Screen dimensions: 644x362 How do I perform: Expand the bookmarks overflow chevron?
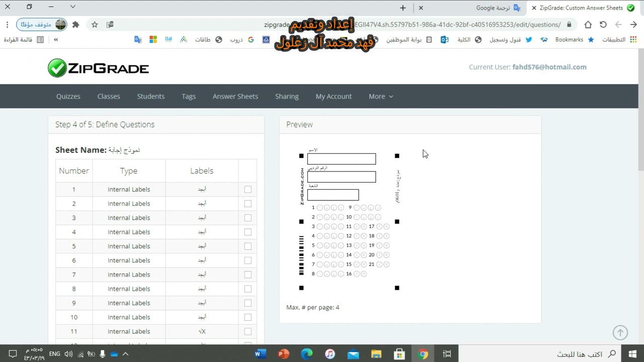(x=56, y=40)
